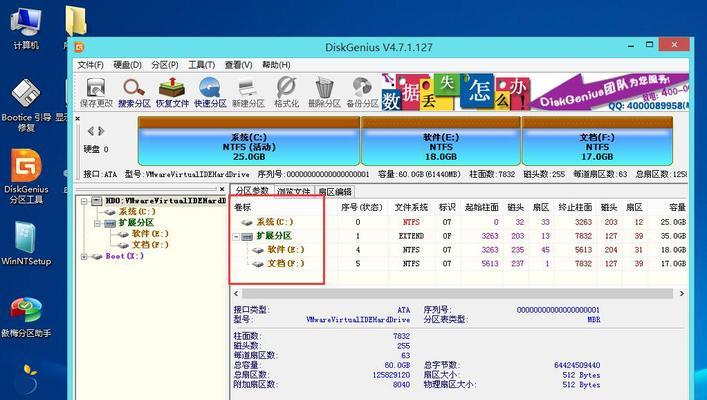This screenshot has height=400, width=707.
Task: Switch to the 浏览文件 tab
Action: pyautogui.click(x=294, y=192)
